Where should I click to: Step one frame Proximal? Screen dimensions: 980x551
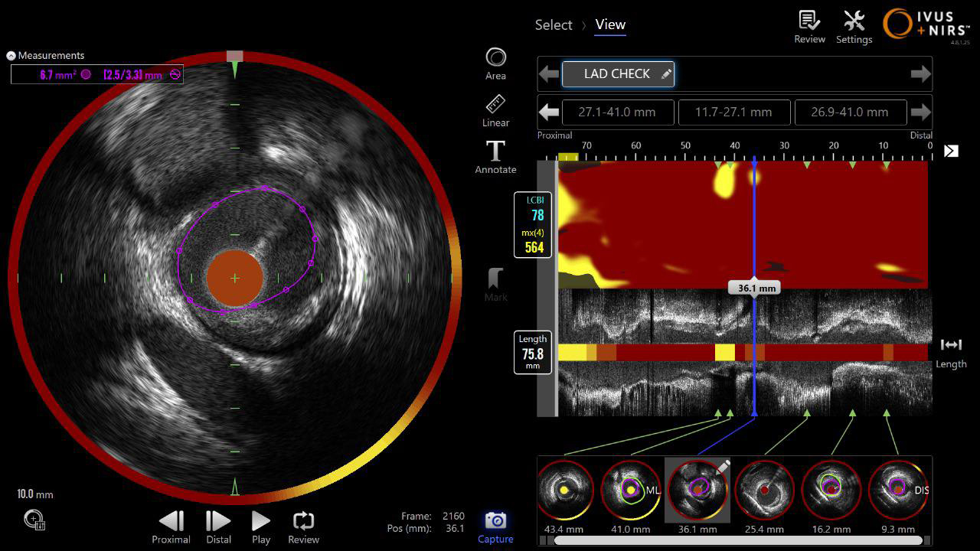point(171,521)
